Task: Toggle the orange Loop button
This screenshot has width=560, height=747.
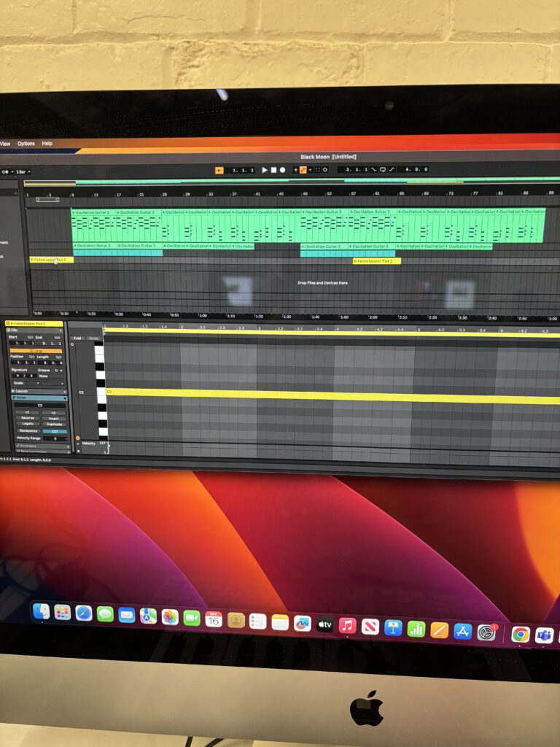Action: click(x=36, y=351)
